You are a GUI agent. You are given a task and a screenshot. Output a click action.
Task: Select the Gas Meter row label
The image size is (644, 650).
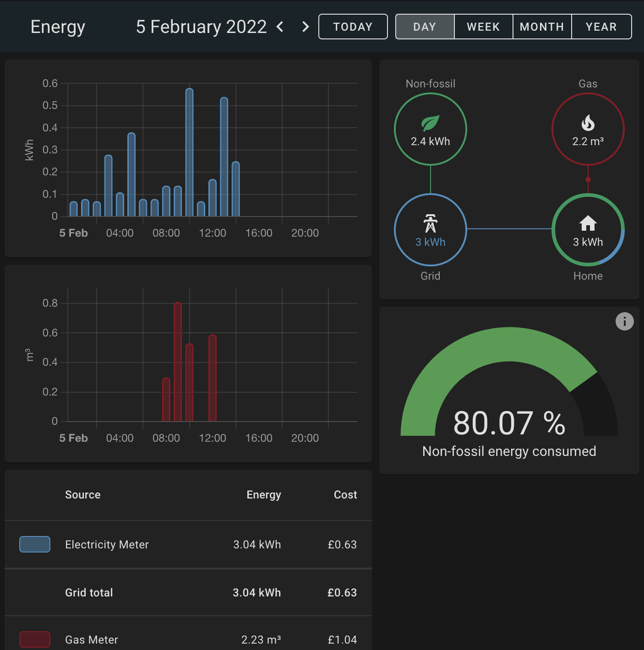click(92, 639)
